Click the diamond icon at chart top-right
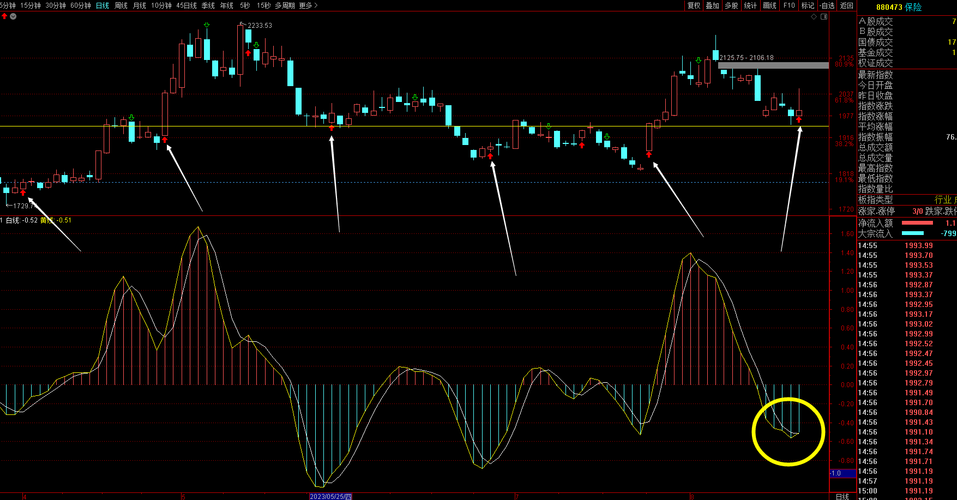The width and height of the screenshot is (957, 500). [814, 17]
